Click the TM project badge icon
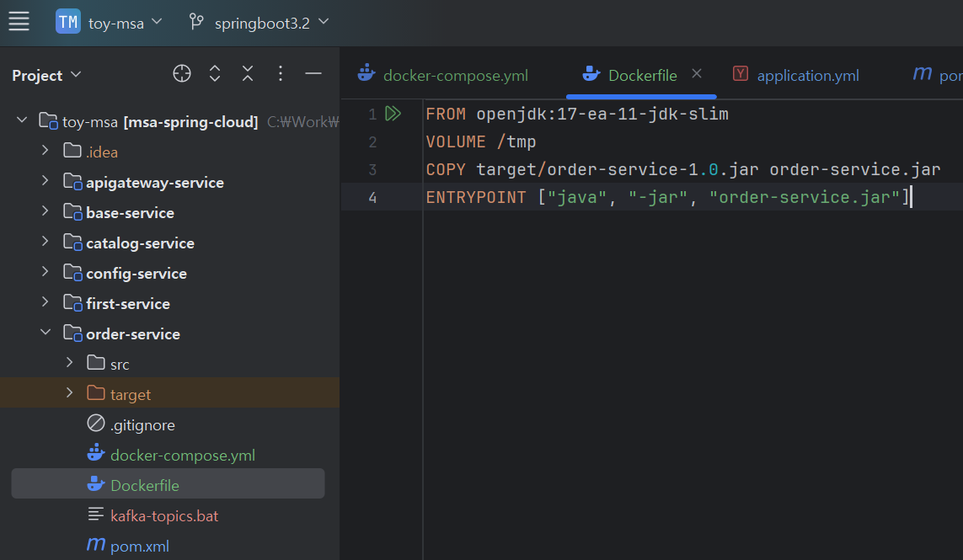963x560 pixels. coord(67,22)
